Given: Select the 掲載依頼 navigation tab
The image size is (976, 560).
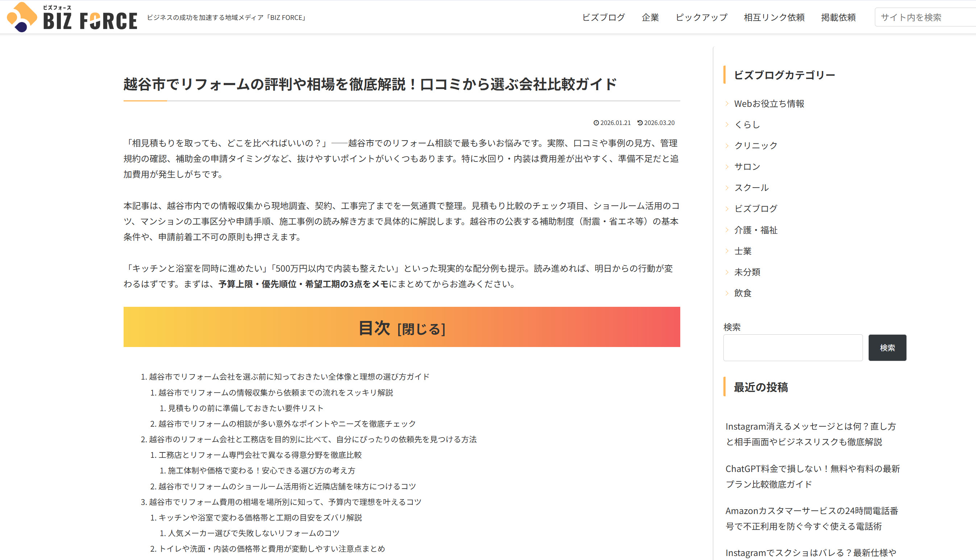Looking at the screenshot, I should tap(838, 17).
